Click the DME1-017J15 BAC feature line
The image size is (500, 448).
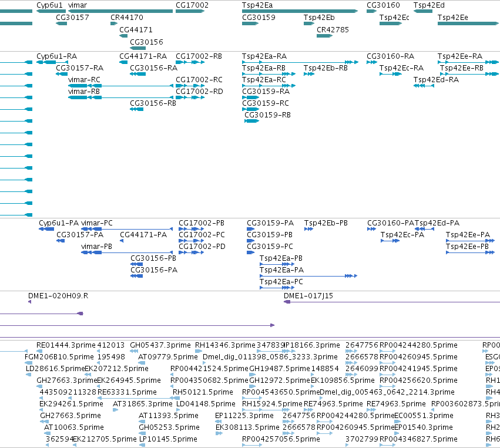(392, 302)
